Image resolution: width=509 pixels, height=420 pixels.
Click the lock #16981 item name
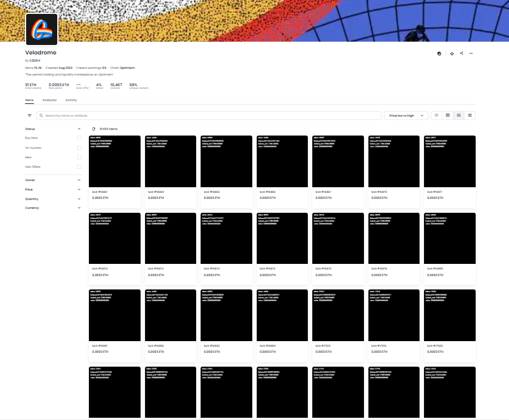[x=99, y=346]
